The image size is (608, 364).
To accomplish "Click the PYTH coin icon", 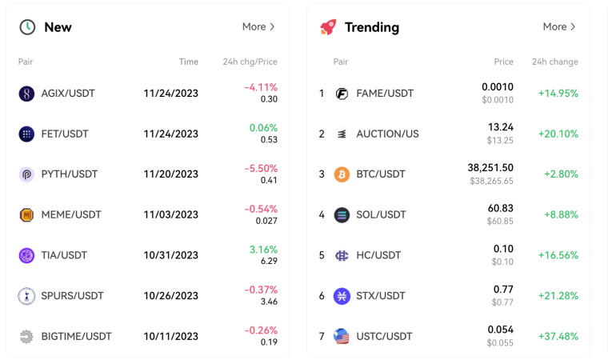I will 26,174.
